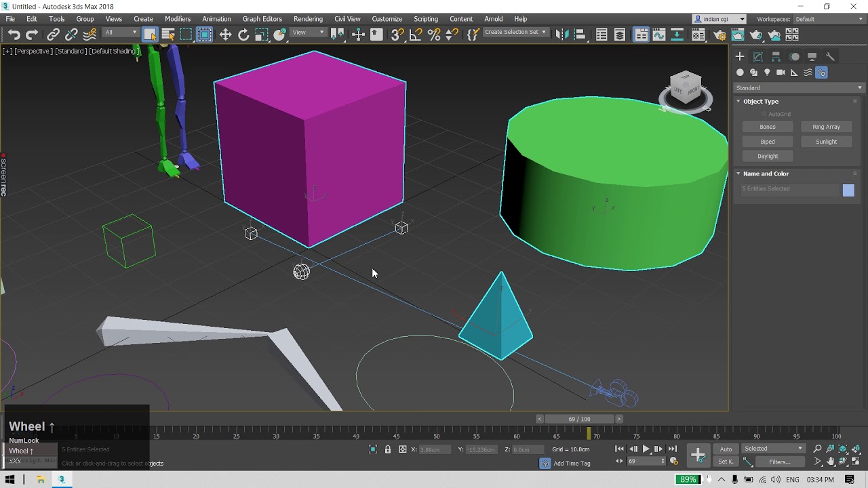Open Select by Name dialog icon
Image resolution: width=868 pixels, height=488 pixels.
(167, 35)
